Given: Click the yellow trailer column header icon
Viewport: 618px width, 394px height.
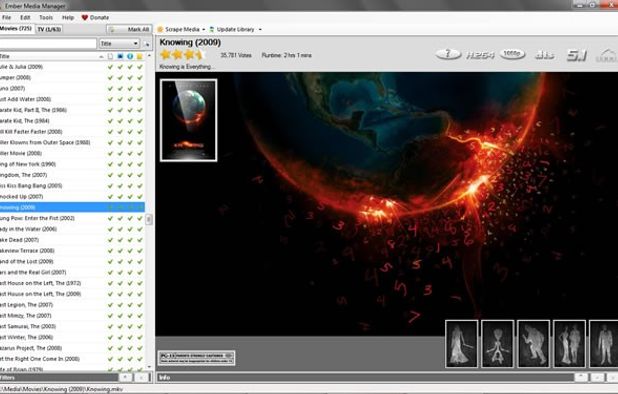Looking at the screenshot, I should [140, 56].
